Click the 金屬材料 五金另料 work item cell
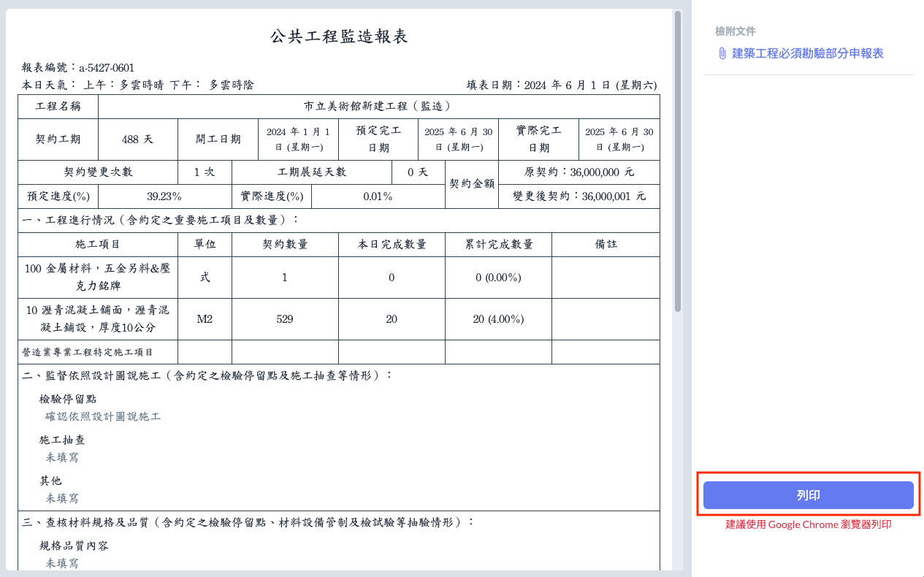 [97, 278]
